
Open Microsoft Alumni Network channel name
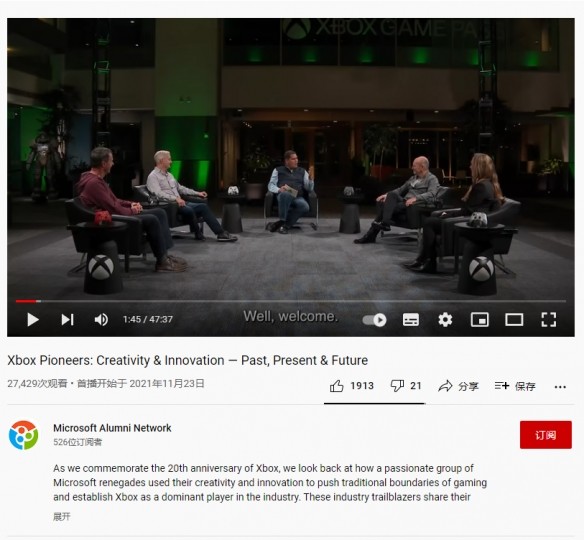coord(112,428)
